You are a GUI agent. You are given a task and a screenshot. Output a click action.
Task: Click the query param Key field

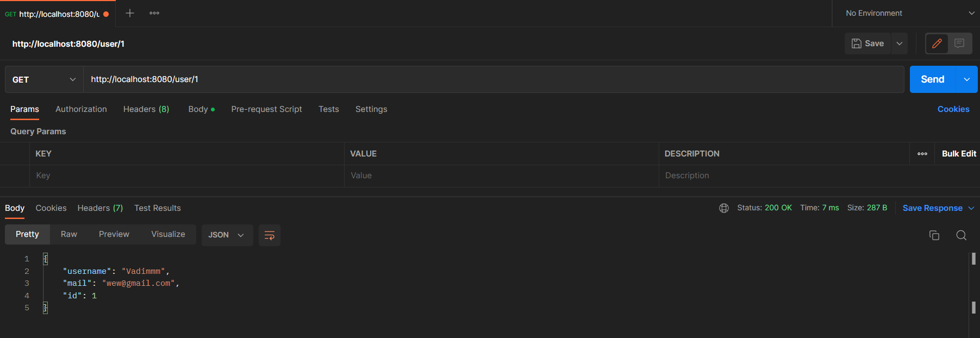coord(185,176)
